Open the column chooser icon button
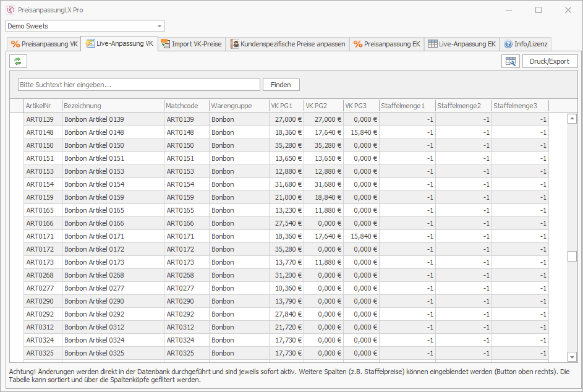This screenshot has width=583, height=392. pyautogui.click(x=510, y=61)
